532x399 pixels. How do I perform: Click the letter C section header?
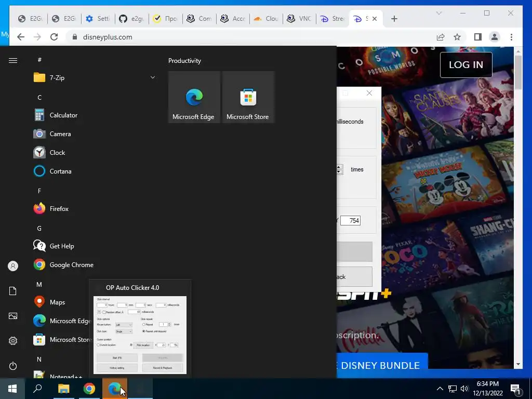[x=39, y=97]
